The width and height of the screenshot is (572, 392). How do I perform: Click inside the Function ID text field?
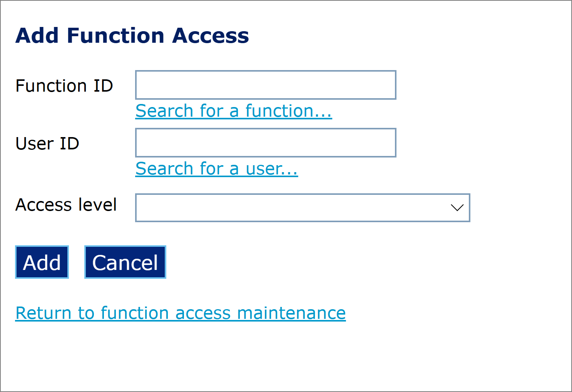pyautogui.click(x=266, y=85)
